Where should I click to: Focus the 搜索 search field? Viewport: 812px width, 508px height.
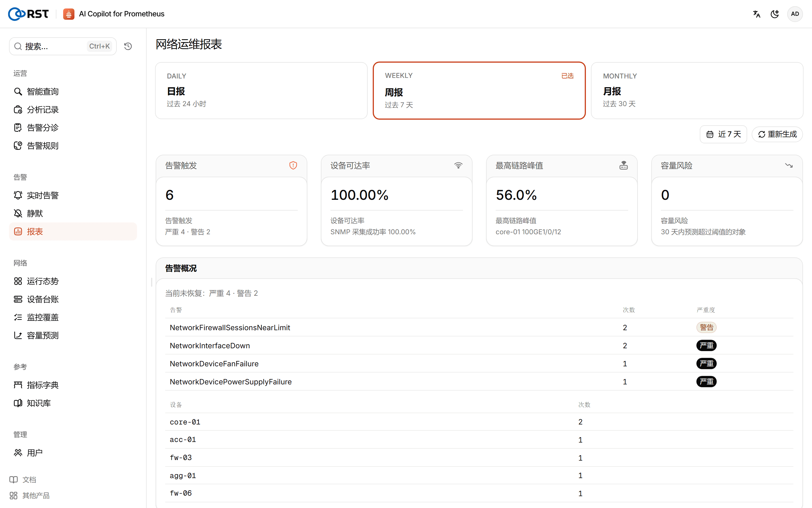click(63, 46)
